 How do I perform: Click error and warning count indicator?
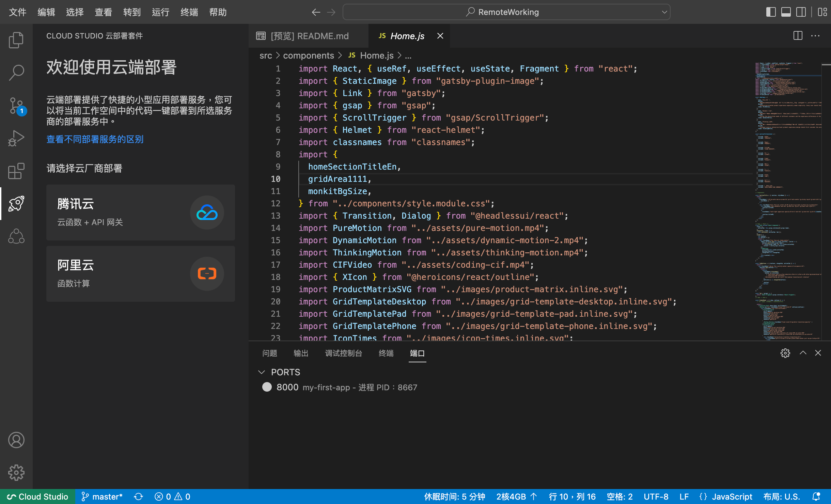point(173,496)
